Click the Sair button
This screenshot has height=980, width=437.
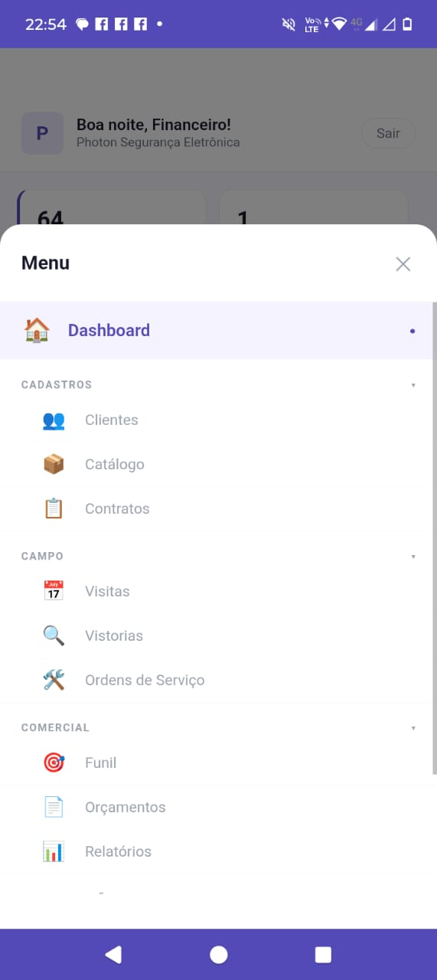coord(388,133)
